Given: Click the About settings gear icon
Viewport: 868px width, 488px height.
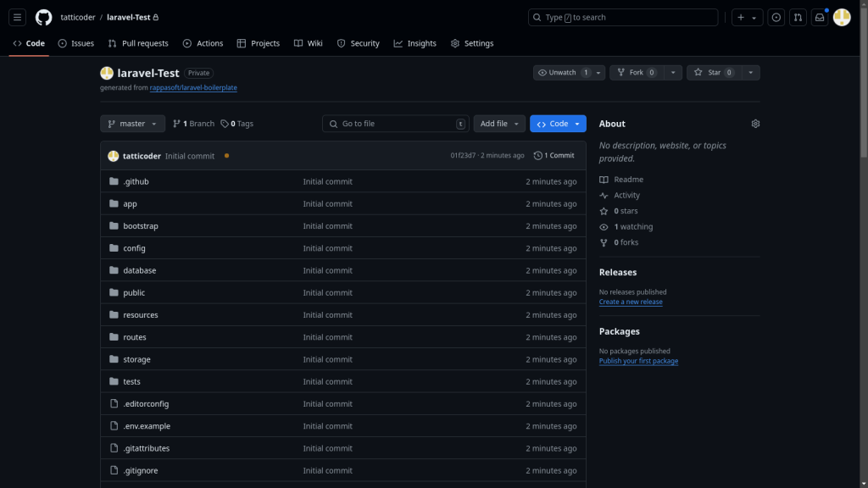Looking at the screenshot, I should click(x=755, y=124).
